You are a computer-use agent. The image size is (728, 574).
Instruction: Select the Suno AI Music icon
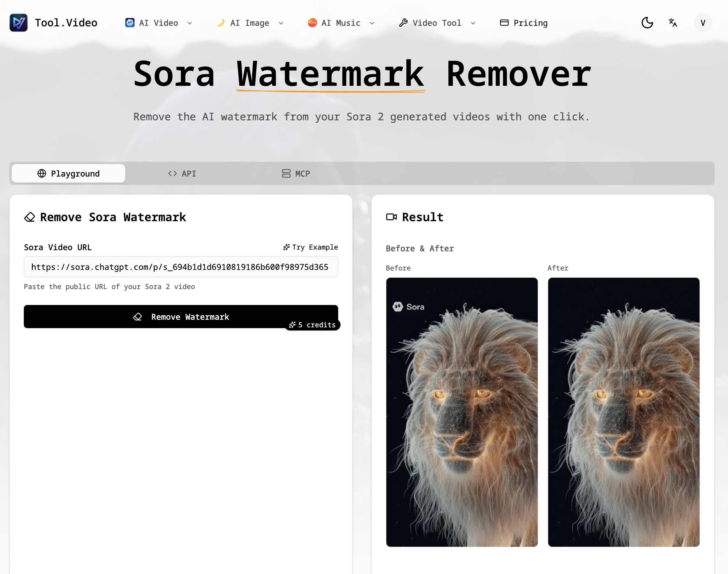click(x=312, y=23)
